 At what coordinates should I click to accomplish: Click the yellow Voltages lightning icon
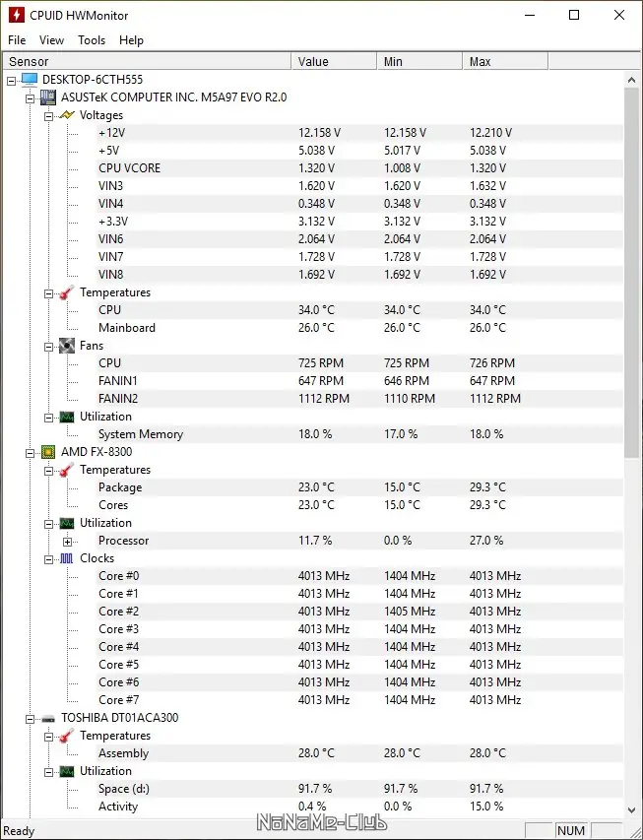click(x=66, y=115)
